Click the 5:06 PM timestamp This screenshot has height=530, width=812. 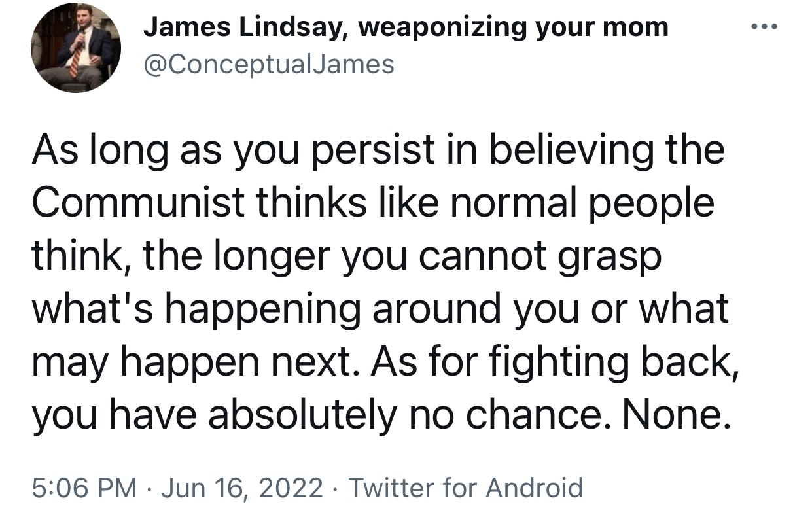85,487
